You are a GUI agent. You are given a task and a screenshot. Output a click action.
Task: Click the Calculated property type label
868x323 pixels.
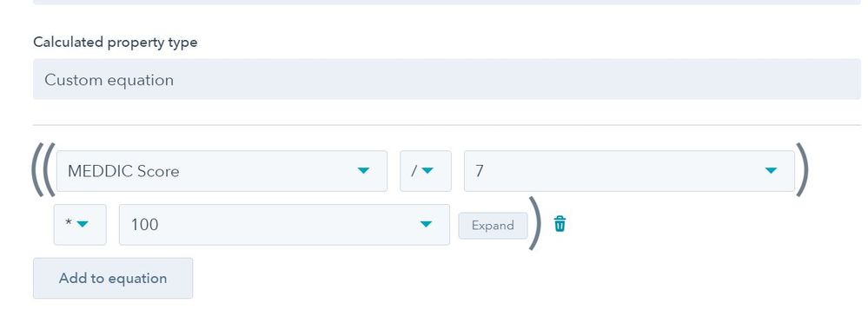point(116,42)
